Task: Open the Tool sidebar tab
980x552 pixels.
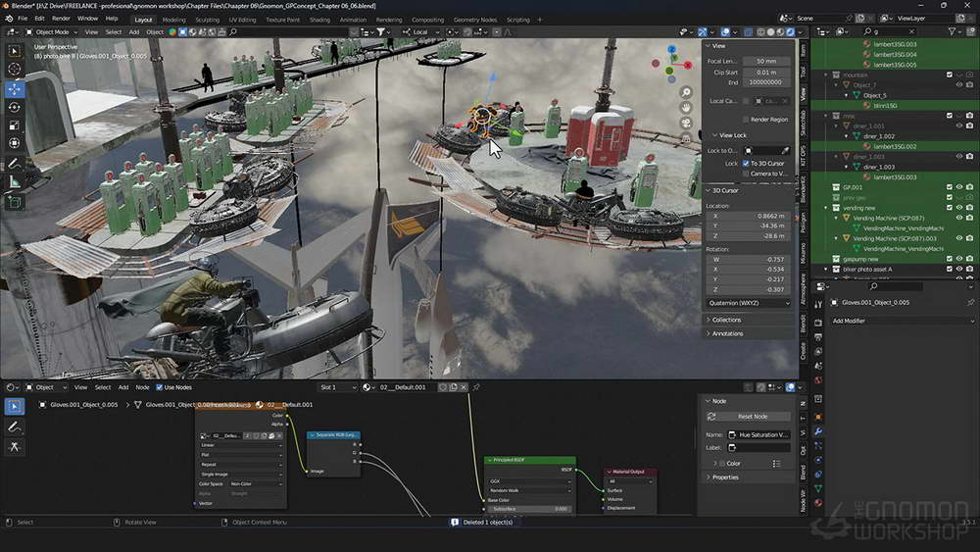Action: click(x=804, y=73)
